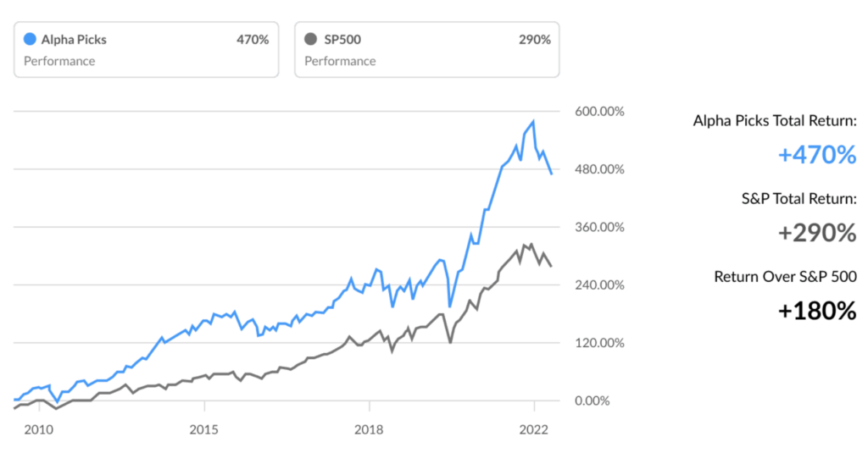Click the 2018 x-axis label
Image resolution: width=868 pixels, height=453 pixels.
coord(369,430)
